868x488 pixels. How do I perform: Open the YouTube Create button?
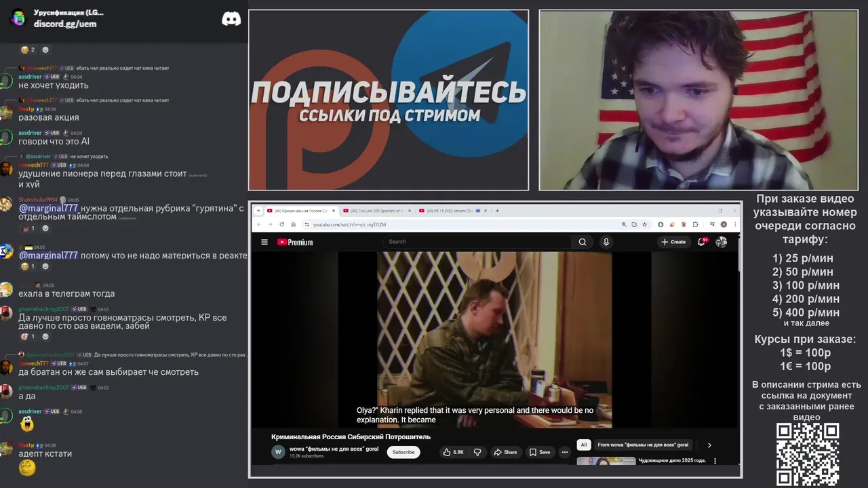coord(673,242)
